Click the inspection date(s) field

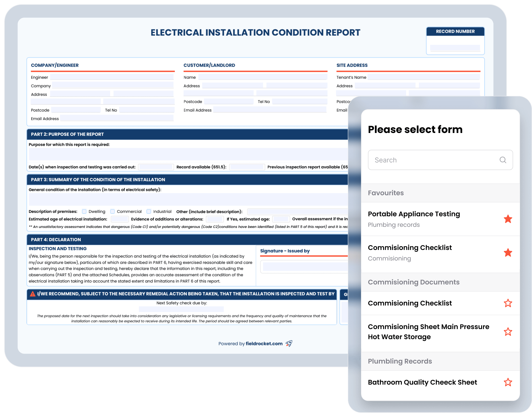pos(156,167)
